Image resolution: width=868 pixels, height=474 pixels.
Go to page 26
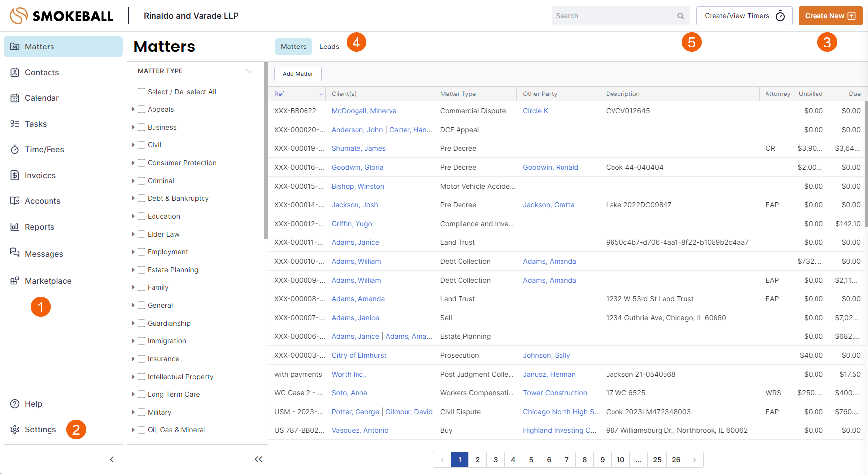pyautogui.click(x=676, y=460)
